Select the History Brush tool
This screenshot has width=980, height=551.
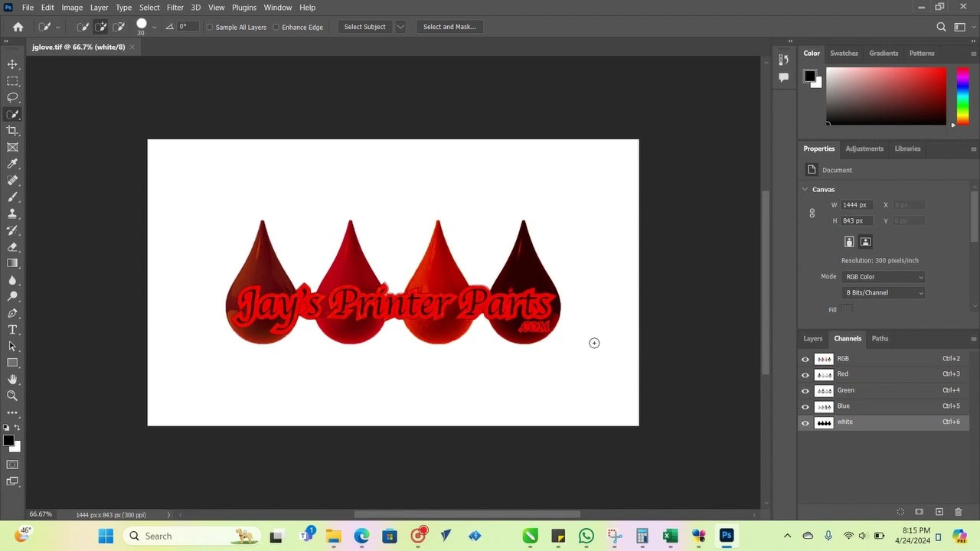point(12,230)
